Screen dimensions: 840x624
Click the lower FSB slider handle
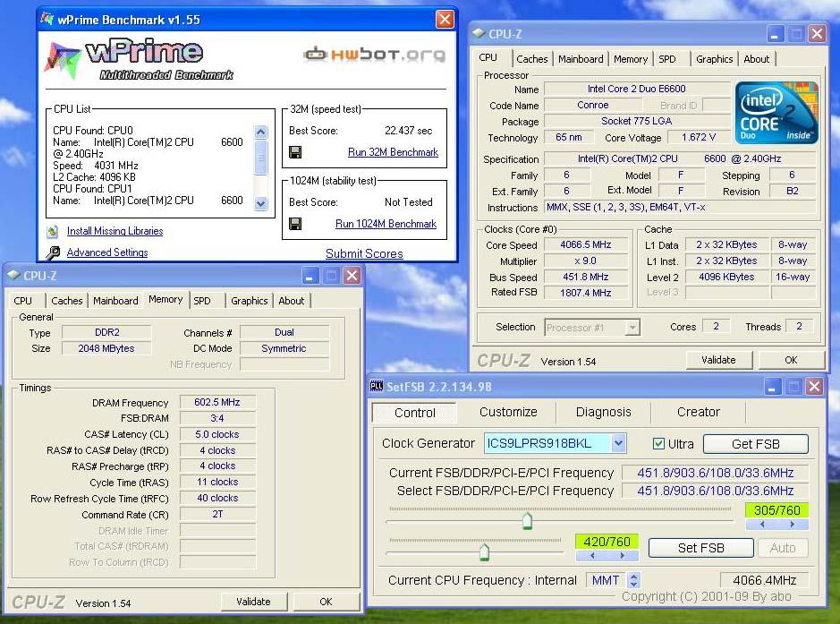tap(484, 551)
